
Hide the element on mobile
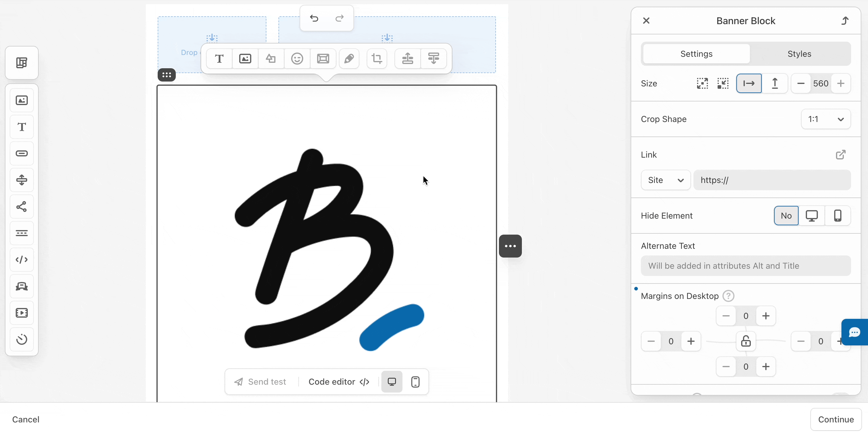coord(837,216)
